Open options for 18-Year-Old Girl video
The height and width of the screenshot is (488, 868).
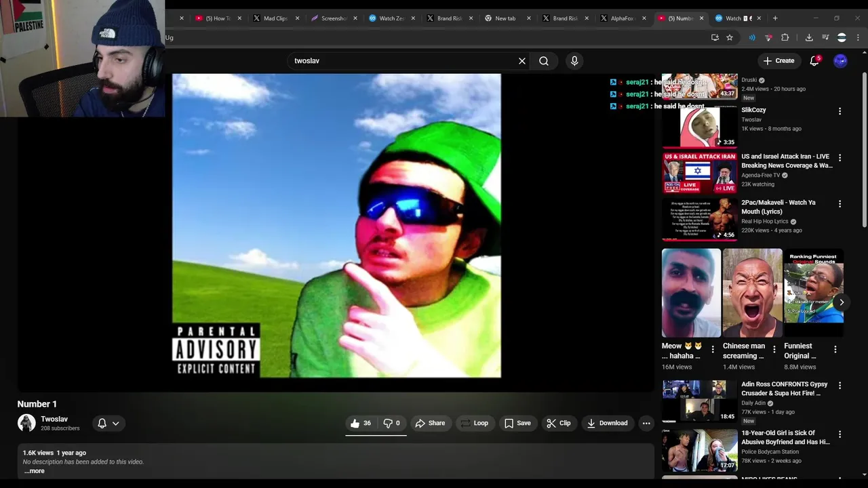840,434
